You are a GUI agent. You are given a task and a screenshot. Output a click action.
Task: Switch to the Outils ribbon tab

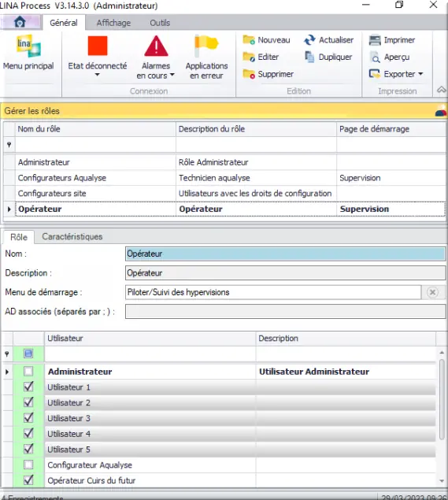click(160, 23)
